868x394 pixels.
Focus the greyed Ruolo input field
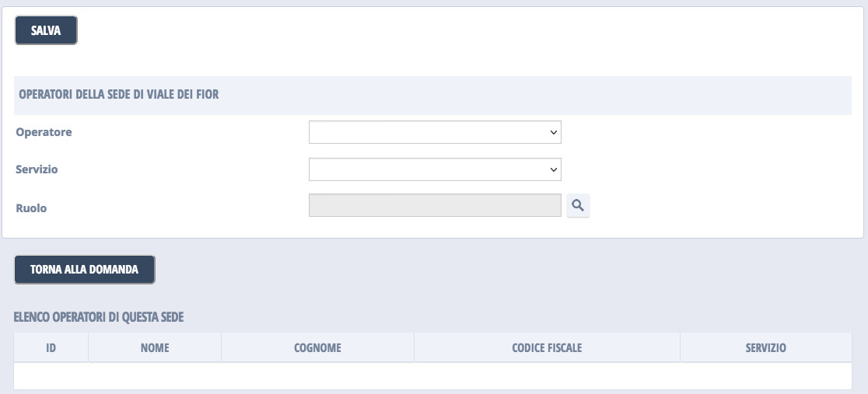coord(434,206)
